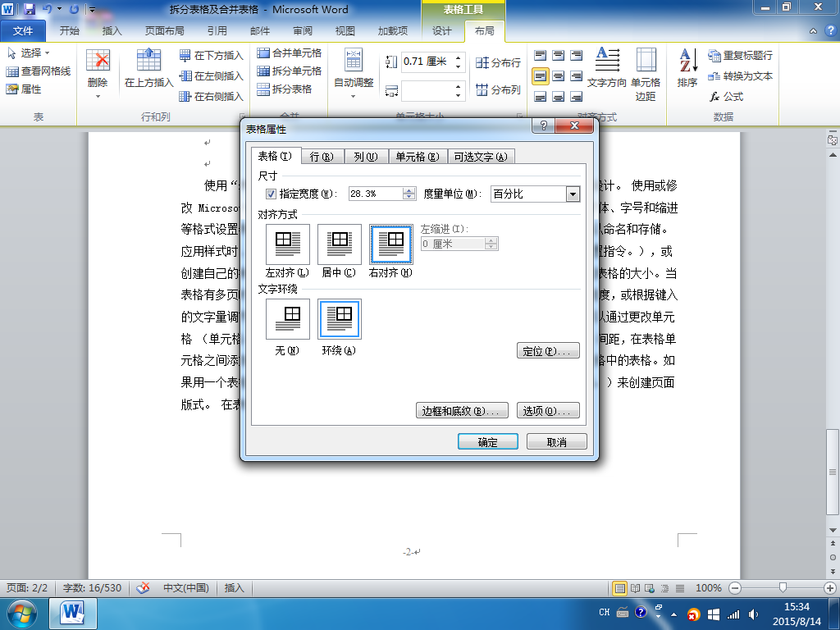840x630 pixels.
Task: Adjust the zoom slider handle
Action: [x=783, y=588]
